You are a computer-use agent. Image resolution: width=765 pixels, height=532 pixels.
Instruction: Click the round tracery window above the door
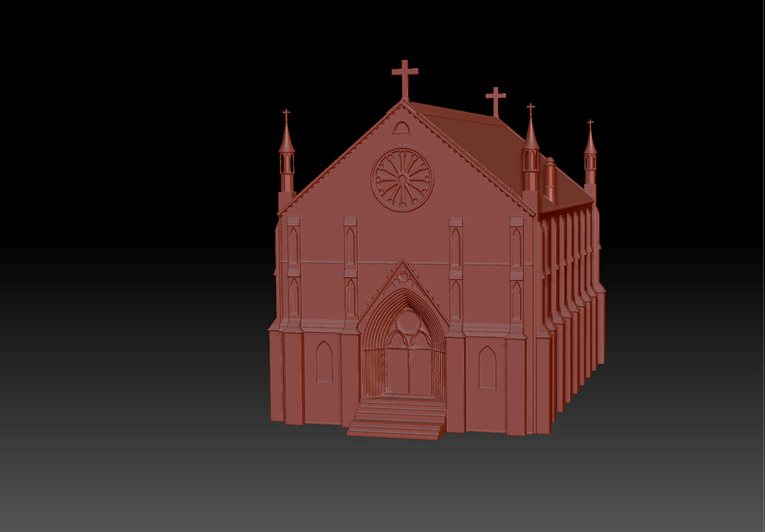407,324
